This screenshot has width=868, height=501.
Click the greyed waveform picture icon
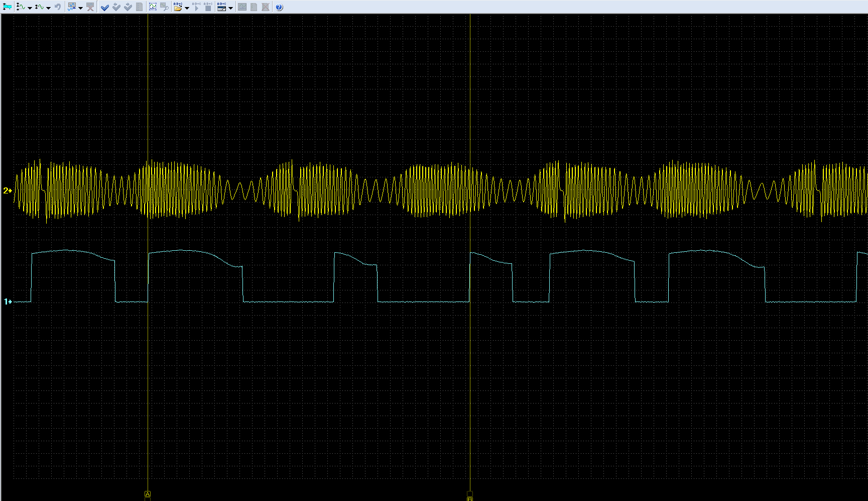click(242, 7)
